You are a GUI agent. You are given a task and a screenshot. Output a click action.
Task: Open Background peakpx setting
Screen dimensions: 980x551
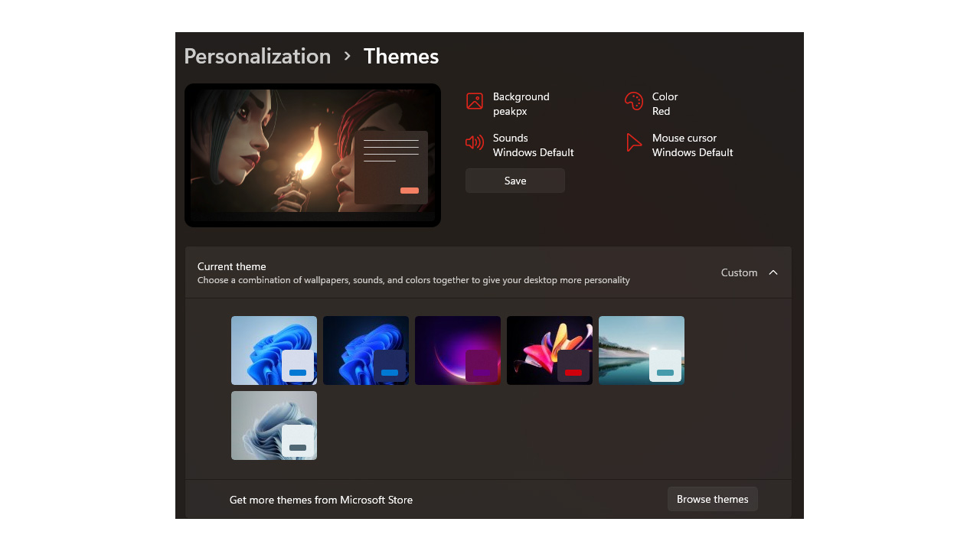click(x=521, y=104)
